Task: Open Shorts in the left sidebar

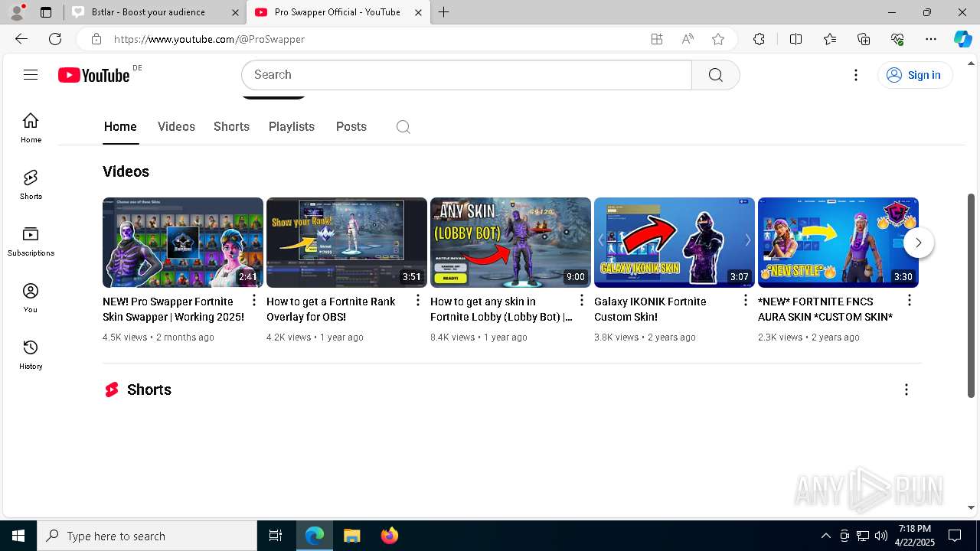Action: click(x=31, y=184)
